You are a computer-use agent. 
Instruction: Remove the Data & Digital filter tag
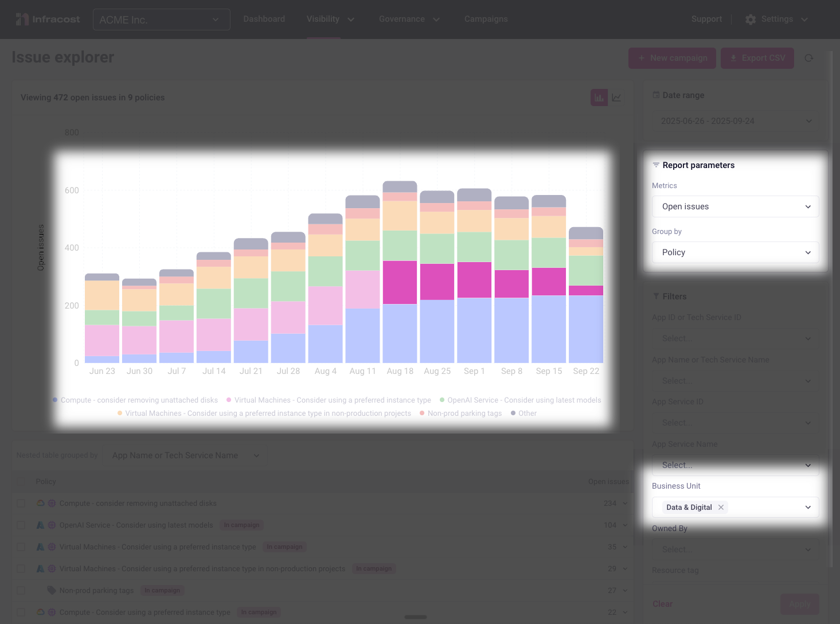click(721, 508)
